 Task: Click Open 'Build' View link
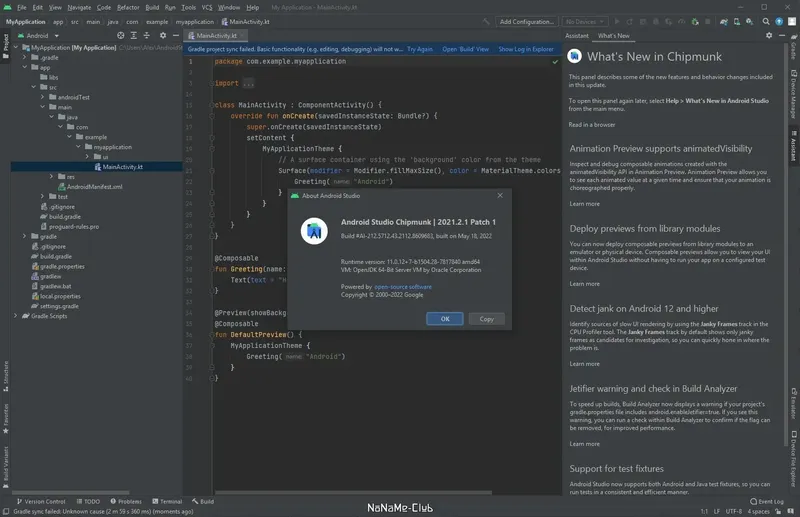coord(465,49)
